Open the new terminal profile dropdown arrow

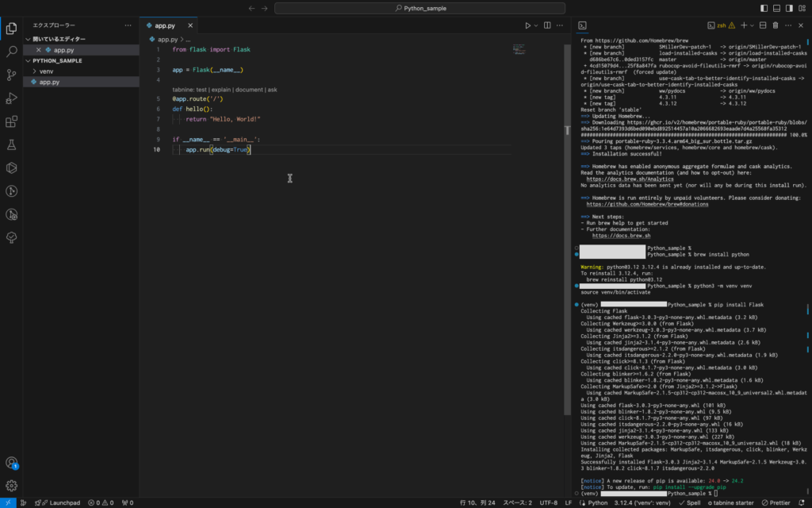click(753, 25)
